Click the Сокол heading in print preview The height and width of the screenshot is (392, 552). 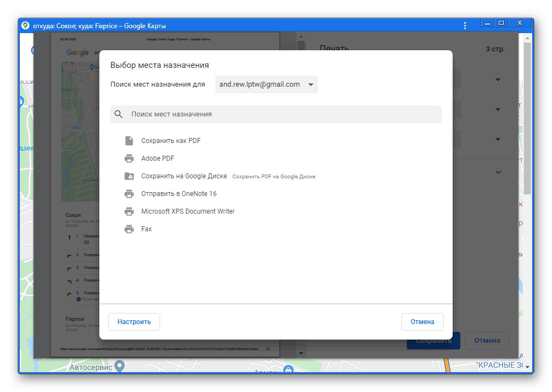pos(73,215)
